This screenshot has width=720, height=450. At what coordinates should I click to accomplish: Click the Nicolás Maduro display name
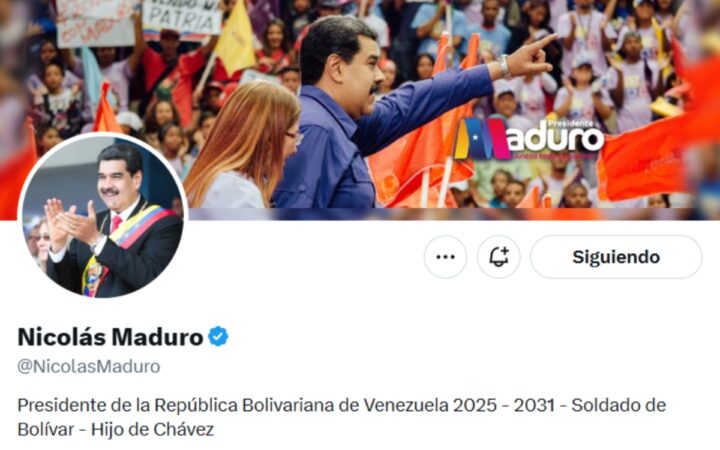pos(110,337)
